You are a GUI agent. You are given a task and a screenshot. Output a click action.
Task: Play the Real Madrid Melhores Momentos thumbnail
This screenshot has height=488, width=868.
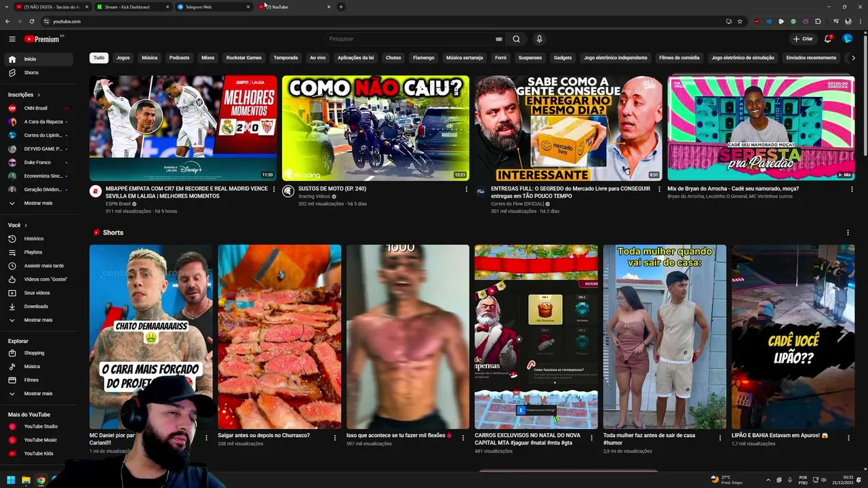[183, 128]
